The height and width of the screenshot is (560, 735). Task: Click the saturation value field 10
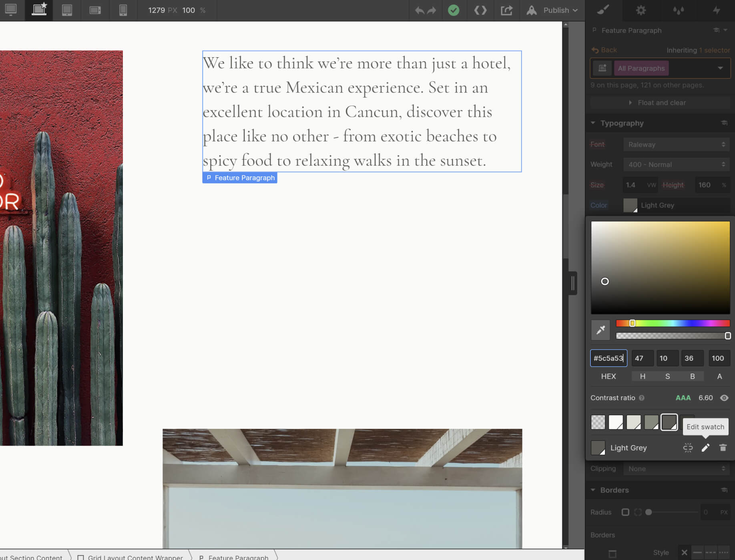pyautogui.click(x=667, y=358)
